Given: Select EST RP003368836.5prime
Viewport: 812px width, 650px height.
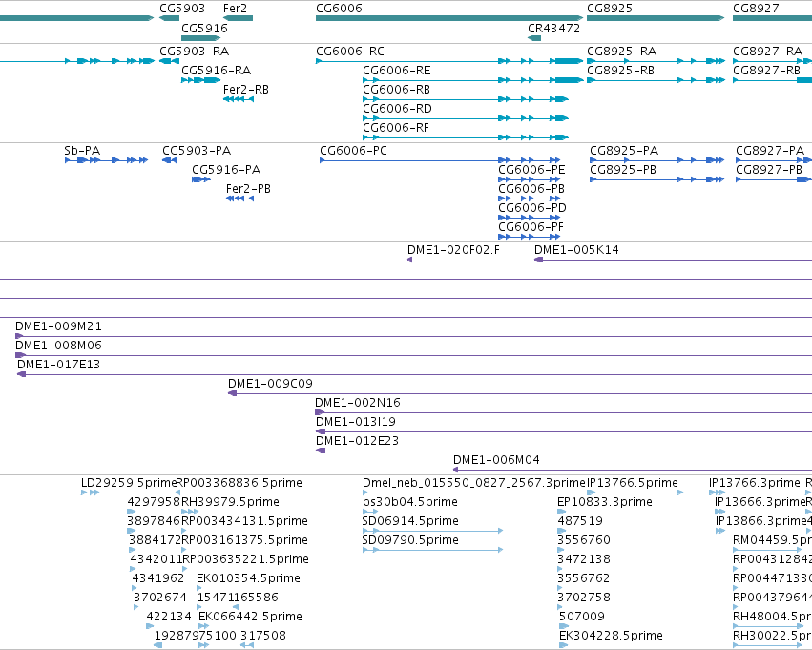Looking at the screenshot, I should [239, 483].
